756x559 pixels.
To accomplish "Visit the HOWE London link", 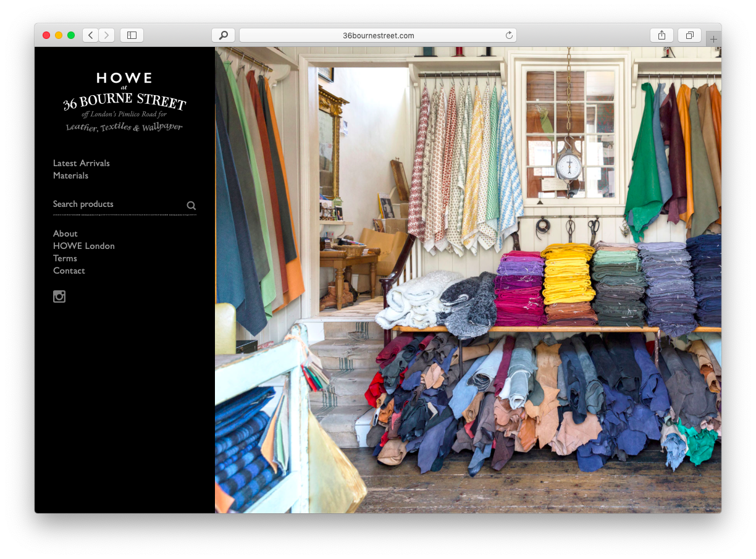I will (x=84, y=246).
